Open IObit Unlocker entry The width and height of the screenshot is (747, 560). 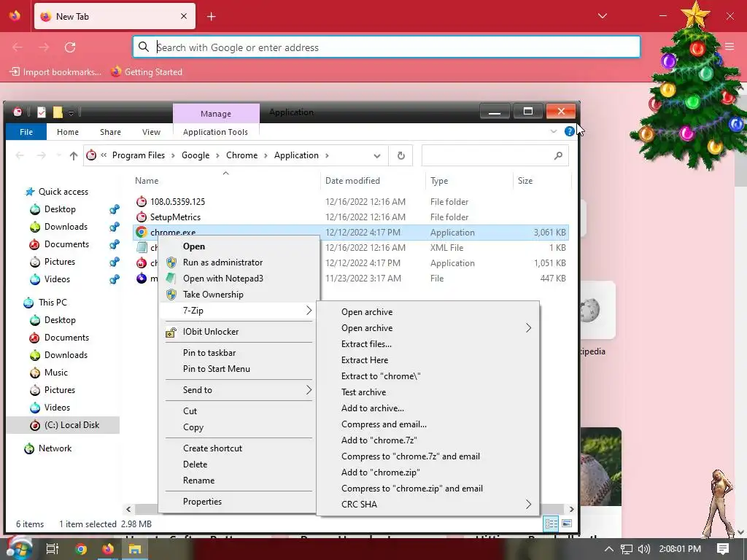pyautogui.click(x=211, y=332)
